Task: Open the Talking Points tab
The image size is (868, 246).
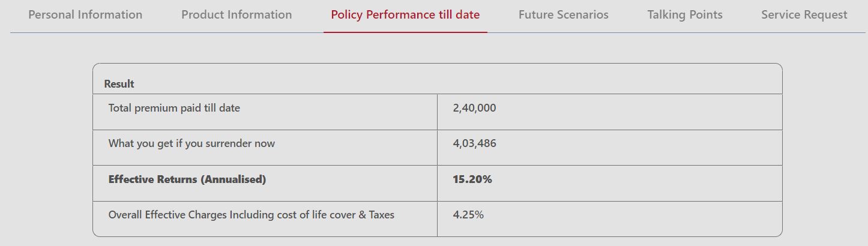Action: (685, 14)
